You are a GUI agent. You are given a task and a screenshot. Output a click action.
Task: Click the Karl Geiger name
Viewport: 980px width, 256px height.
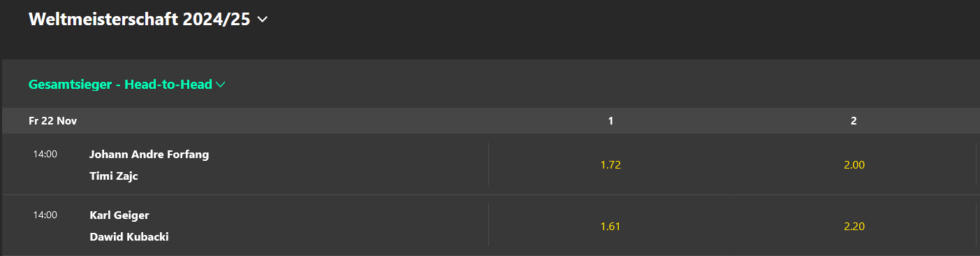coord(119,215)
